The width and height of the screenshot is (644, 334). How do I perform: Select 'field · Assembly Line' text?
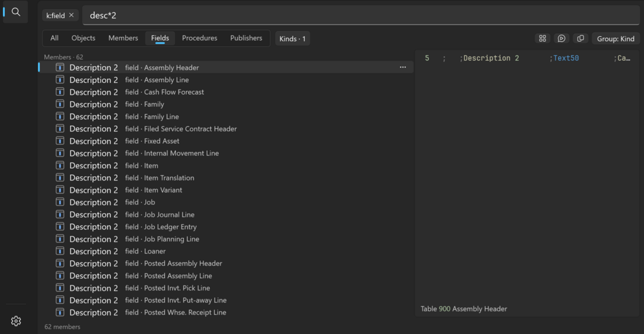point(157,80)
